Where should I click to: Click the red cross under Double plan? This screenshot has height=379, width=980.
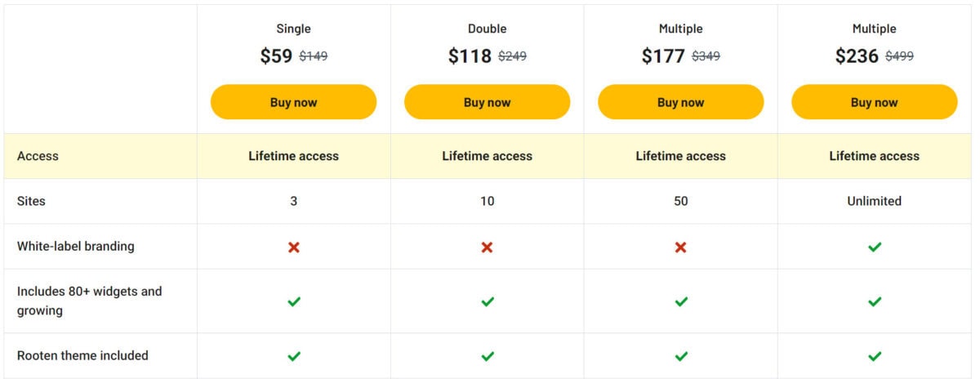point(488,247)
